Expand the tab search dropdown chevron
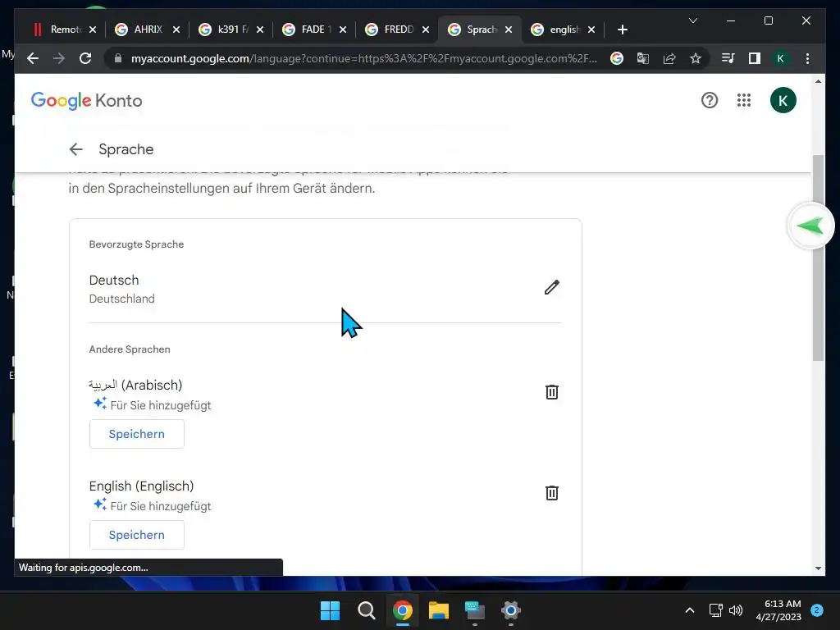The image size is (840, 630). pos(692,21)
